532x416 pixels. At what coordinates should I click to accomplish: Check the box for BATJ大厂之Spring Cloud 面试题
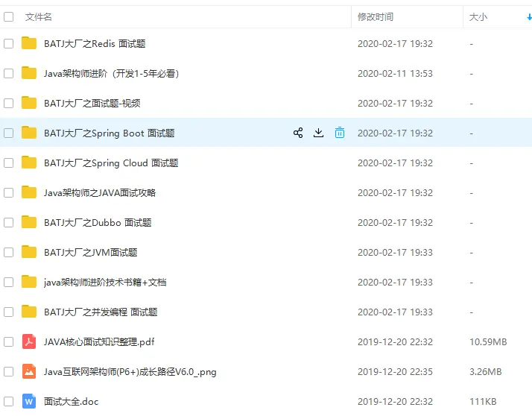8,163
